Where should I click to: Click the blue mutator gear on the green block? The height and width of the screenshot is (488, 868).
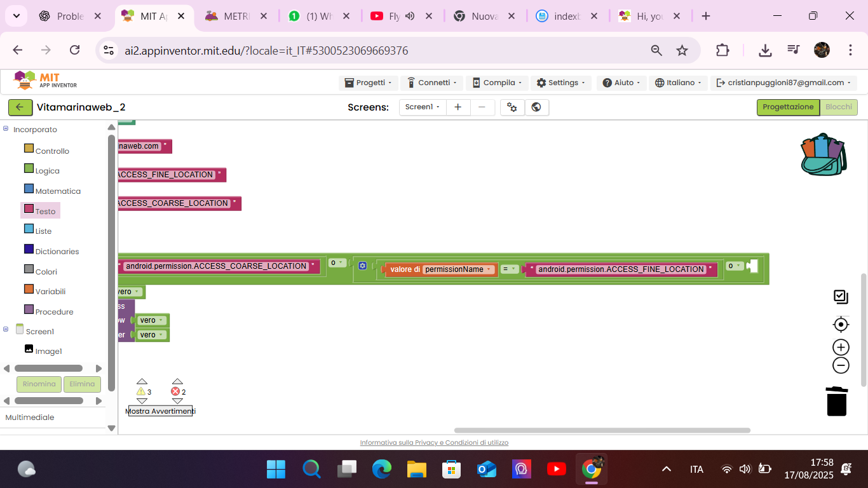pyautogui.click(x=362, y=266)
